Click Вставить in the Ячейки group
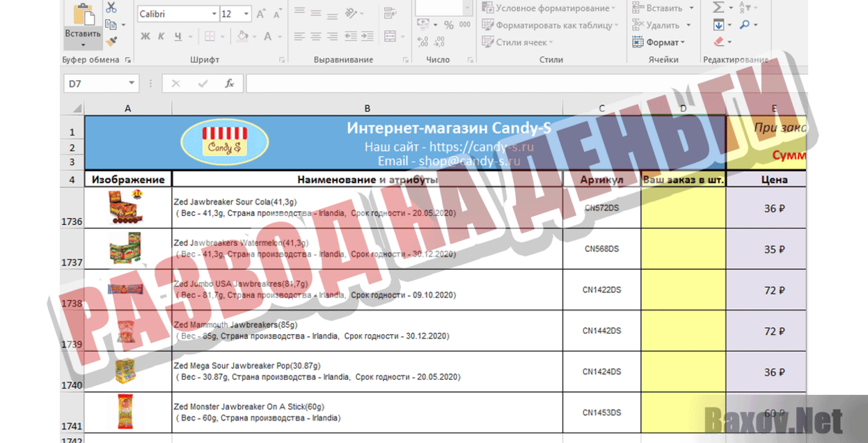The height and width of the screenshot is (443, 868). pos(657,8)
